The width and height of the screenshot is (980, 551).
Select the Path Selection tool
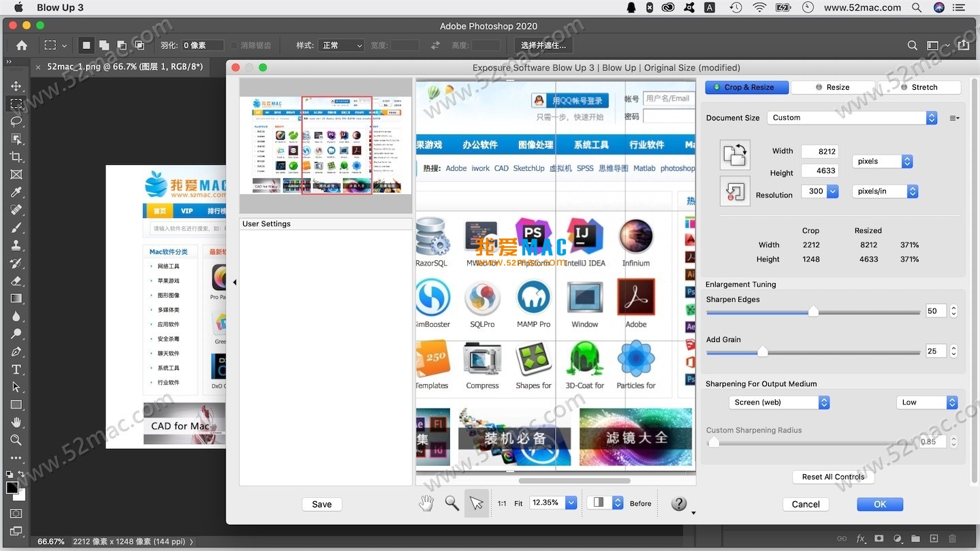(x=16, y=387)
